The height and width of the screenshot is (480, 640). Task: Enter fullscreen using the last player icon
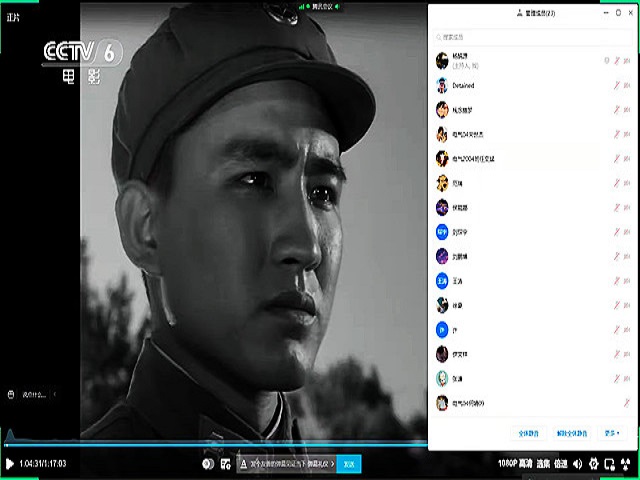625,464
